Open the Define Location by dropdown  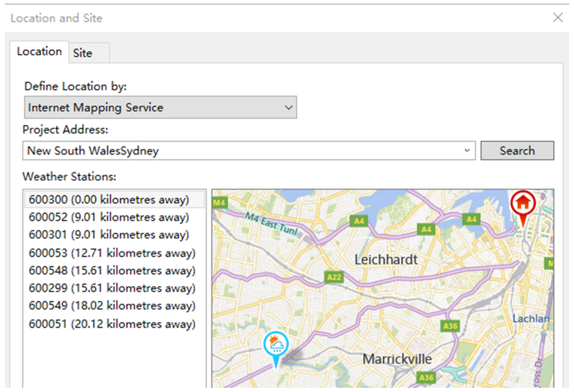[160, 108]
